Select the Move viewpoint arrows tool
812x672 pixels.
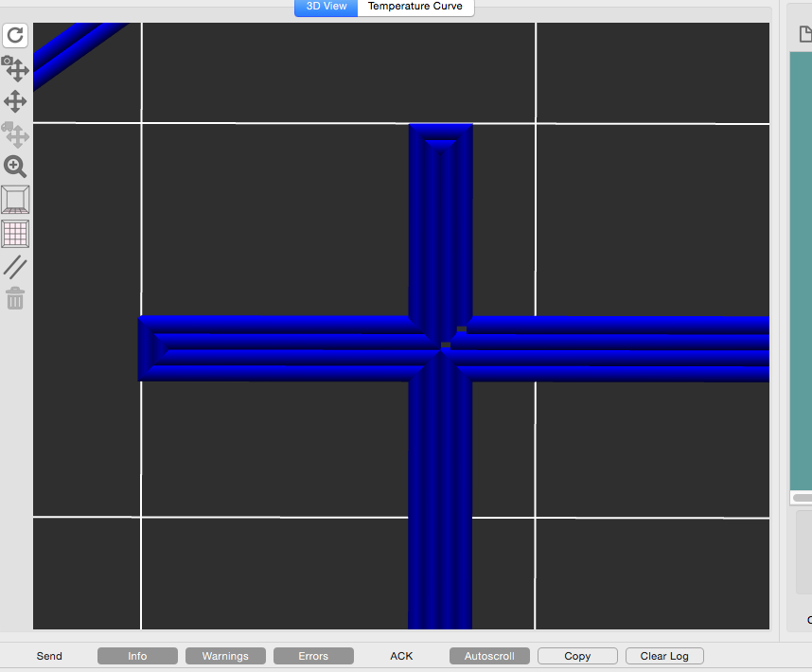15,101
